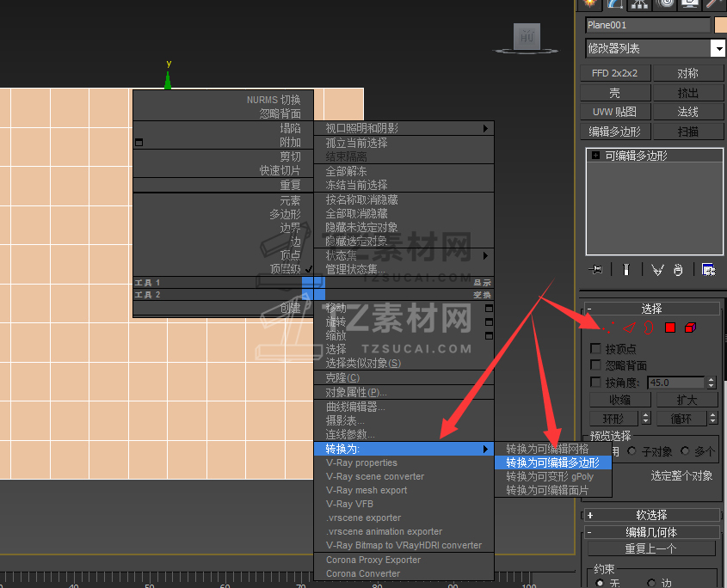Open the Display panel tab
This screenshot has height=588, width=727.
pyautogui.click(x=690, y=4)
